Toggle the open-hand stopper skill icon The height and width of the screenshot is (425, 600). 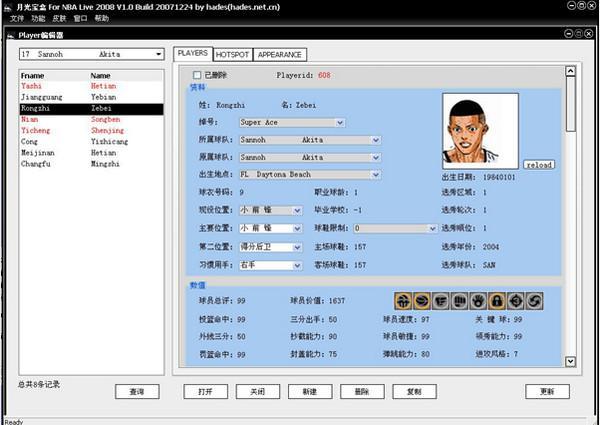478,301
